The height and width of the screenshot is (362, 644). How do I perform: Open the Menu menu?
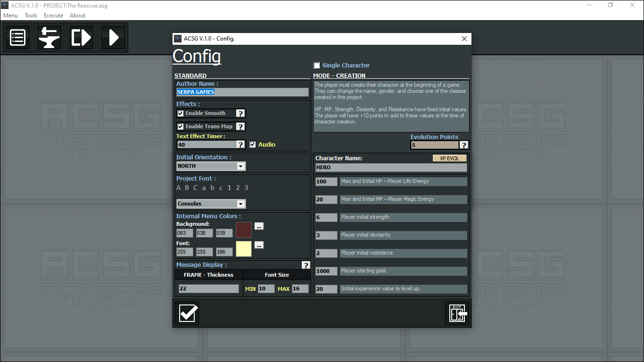coord(11,16)
